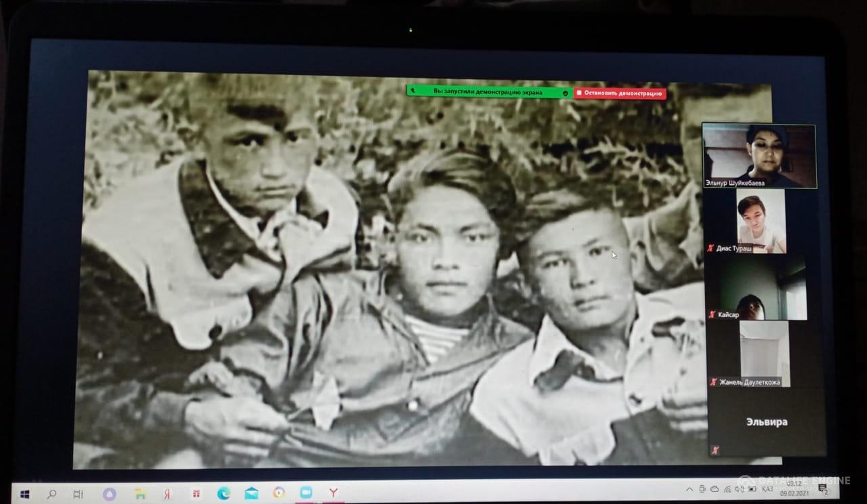The height and width of the screenshot is (504, 867).
Task: Stop the screen share with 'Остановить демонстрацию'
Action: (x=620, y=93)
